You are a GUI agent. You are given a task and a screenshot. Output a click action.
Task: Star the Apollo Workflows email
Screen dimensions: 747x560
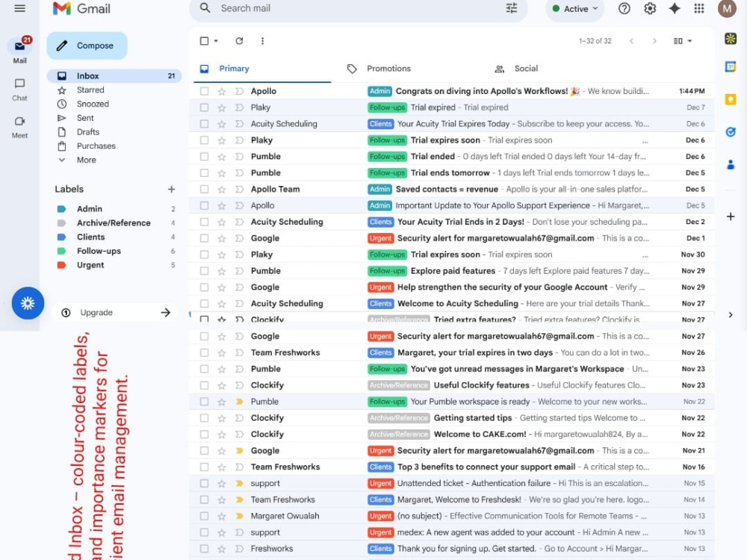point(222,91)
